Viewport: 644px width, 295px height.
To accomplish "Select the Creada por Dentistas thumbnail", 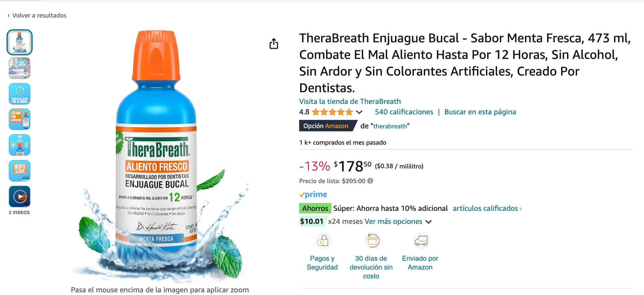I will click(20, 119).
